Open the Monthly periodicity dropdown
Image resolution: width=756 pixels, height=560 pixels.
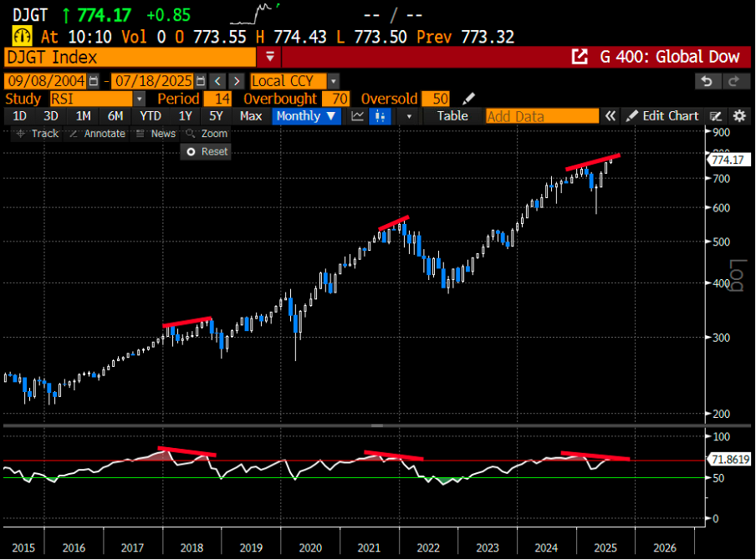pyautogui.click(x=306, y=116)
